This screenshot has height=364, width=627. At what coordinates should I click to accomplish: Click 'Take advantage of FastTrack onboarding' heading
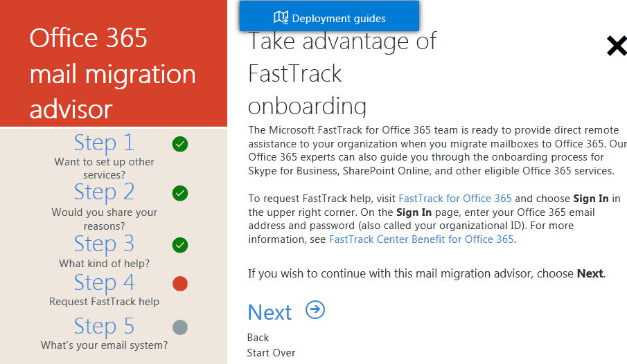pyautogui.click(x=342, y=74)
